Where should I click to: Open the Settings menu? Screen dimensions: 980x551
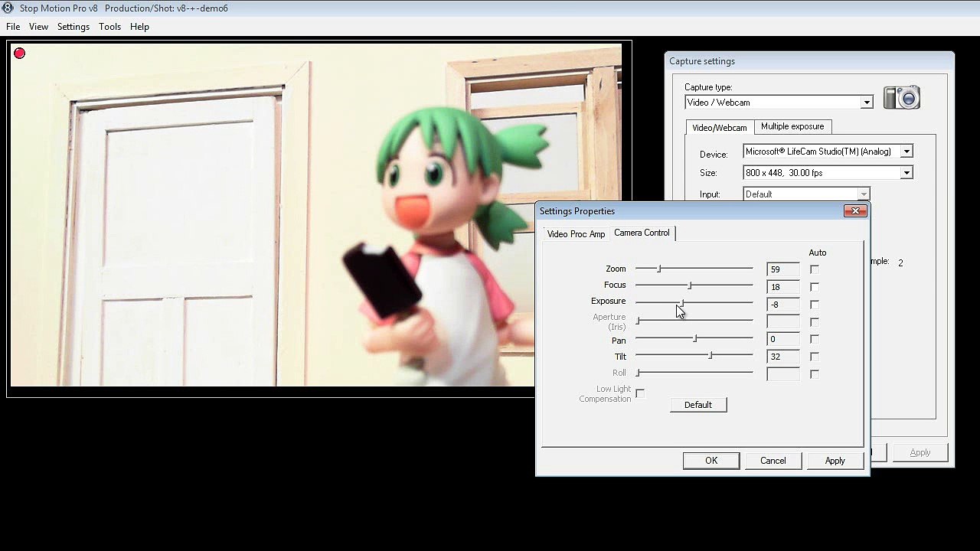[x=73, y=26]
